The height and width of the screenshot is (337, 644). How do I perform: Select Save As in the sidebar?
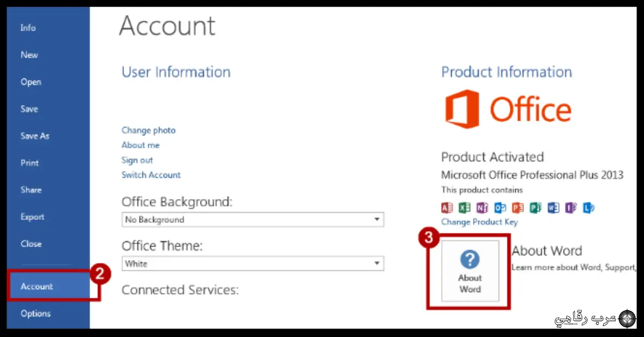(x=35, y=136)
